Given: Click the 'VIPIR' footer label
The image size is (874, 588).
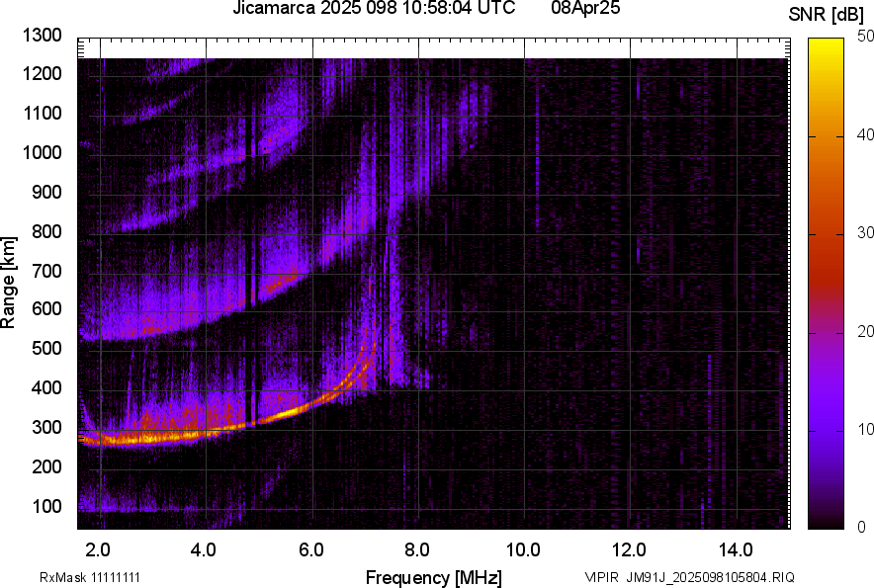Looking at the screenshot, I should [x=601, y=577].
